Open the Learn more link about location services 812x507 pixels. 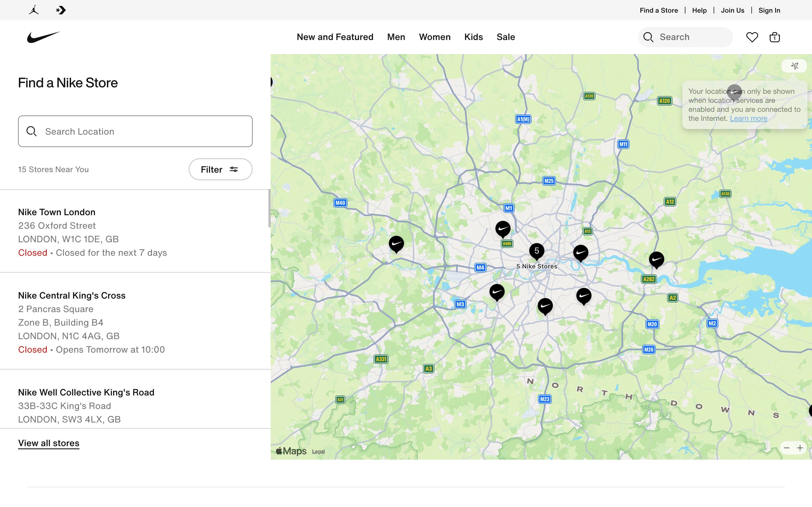[x=749, y=118]
